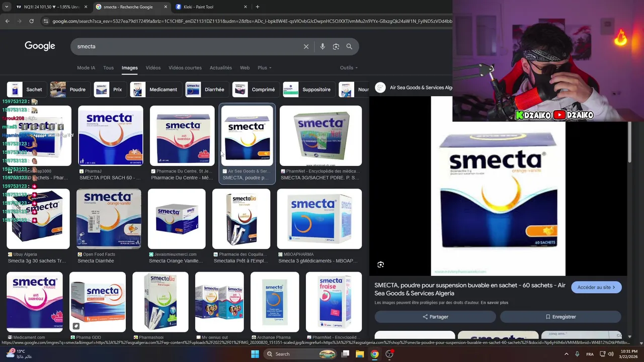This screenshot has width=644, height=362.
Task: Select the browser address bar
Action: tap(252, 21)
